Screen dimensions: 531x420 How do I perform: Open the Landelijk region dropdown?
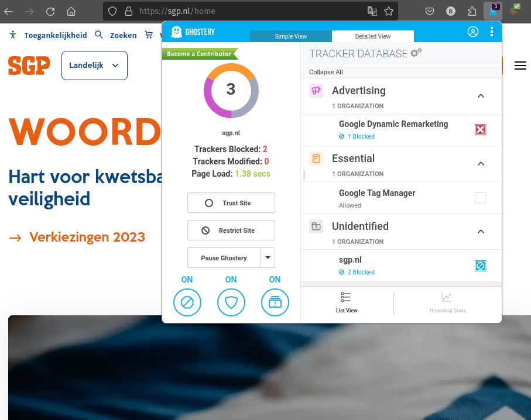pos(94,66)
